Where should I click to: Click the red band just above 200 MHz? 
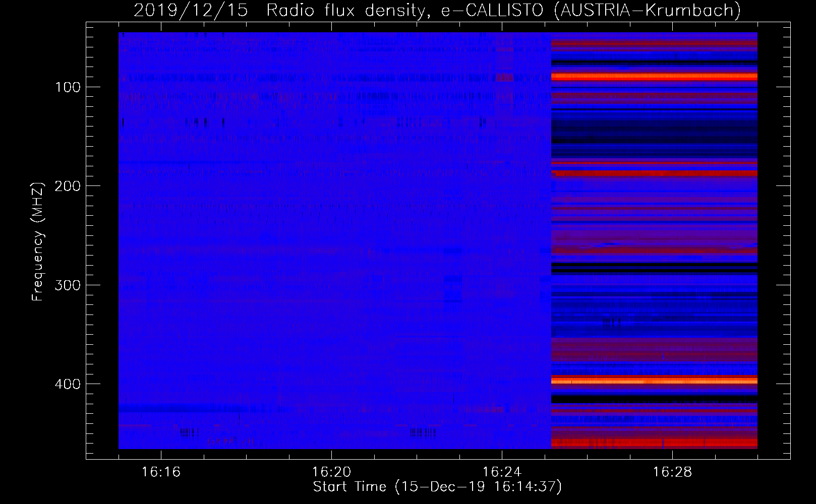pyautogui.click(x=654, y=173)
